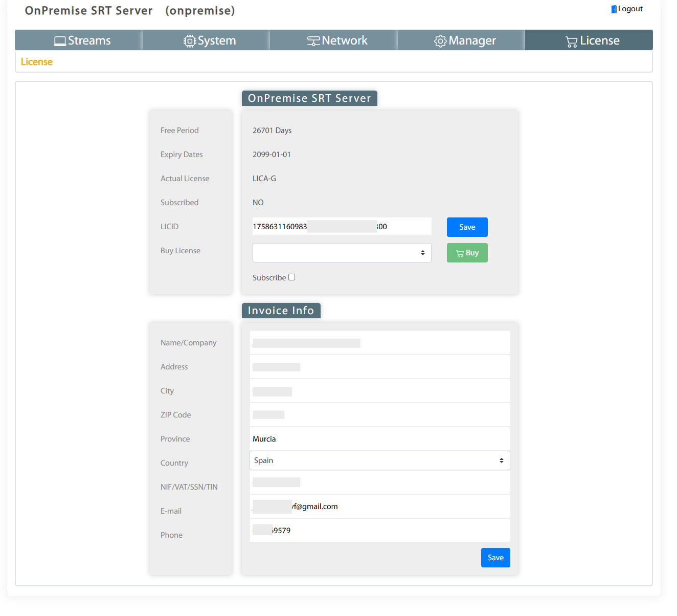
Task: Click the System chip icon
Action: tap(190, 40)
